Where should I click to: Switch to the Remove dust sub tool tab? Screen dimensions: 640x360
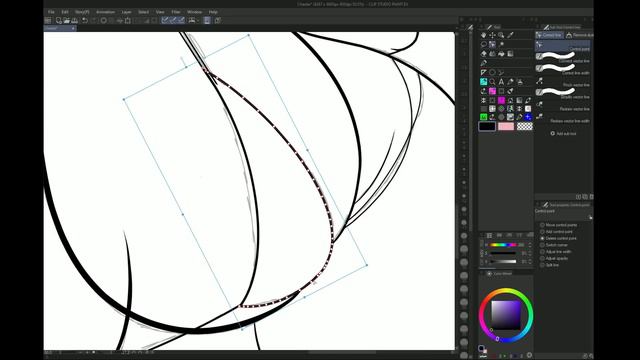point(579,35)
